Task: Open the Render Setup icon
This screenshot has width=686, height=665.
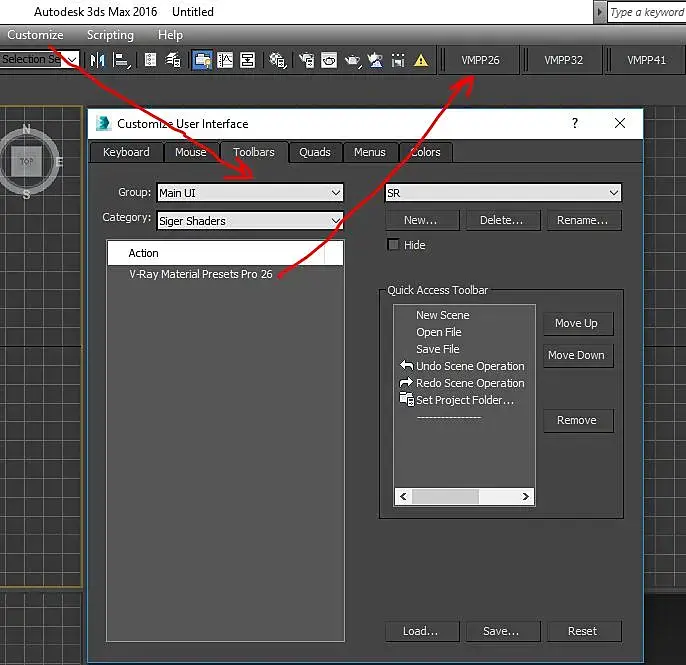Action: point(306,60)
